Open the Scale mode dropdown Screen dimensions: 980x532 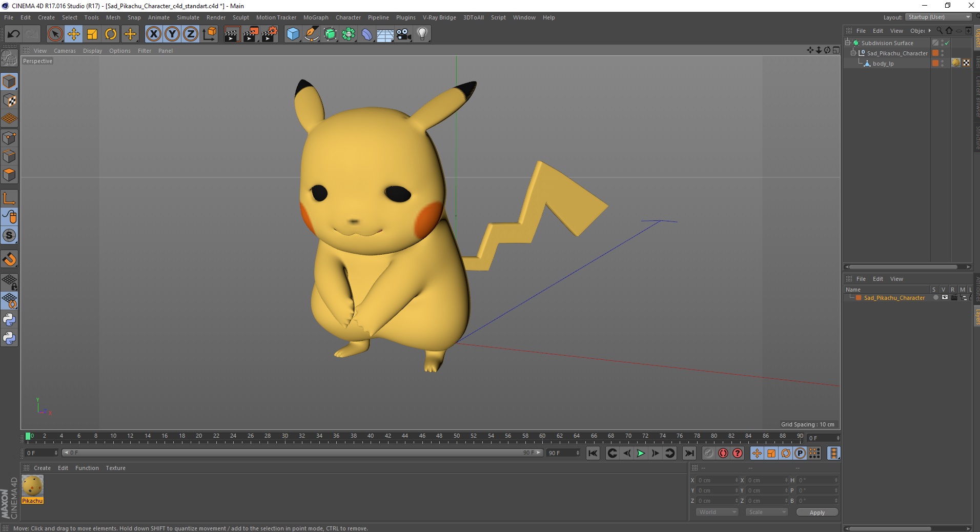click(767, 512)
